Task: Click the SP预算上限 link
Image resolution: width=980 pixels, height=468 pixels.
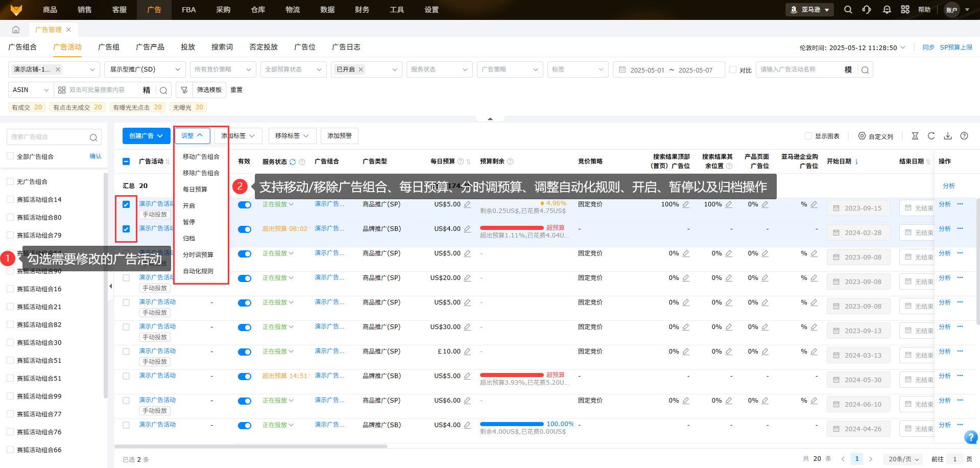Action: point(956,48)
